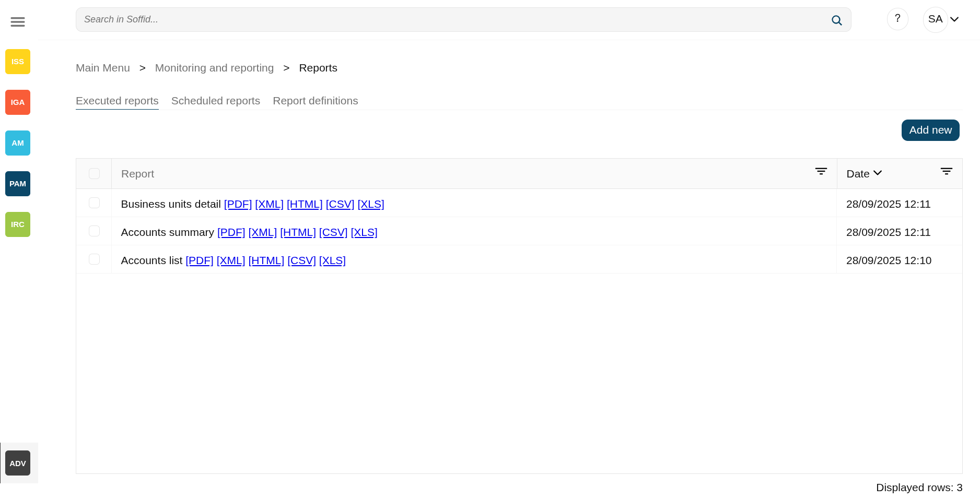This screenshot has height=499, width=980.
Task: Expand the SA user account dropdown
Action: click(x=954, y=19)
